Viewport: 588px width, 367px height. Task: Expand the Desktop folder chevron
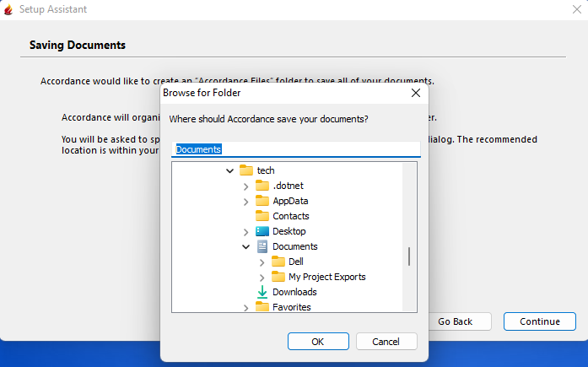pyautogui.click(x=245, y=231)
